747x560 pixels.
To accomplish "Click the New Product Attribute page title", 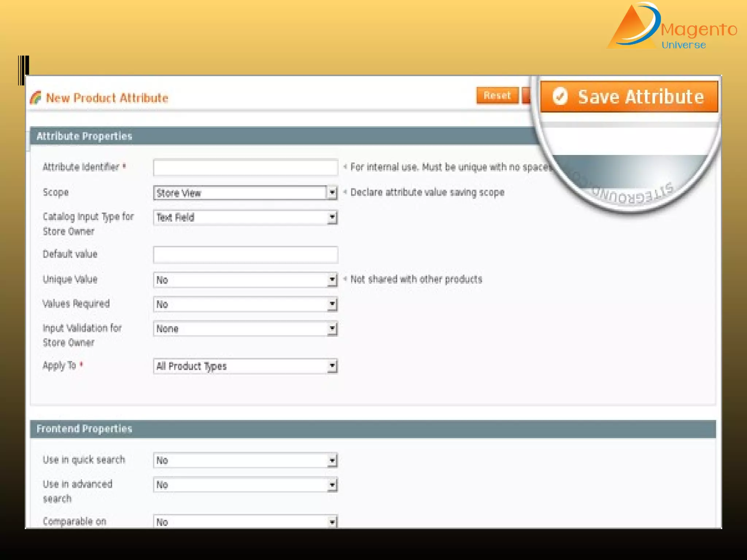I will coord(107,98).
